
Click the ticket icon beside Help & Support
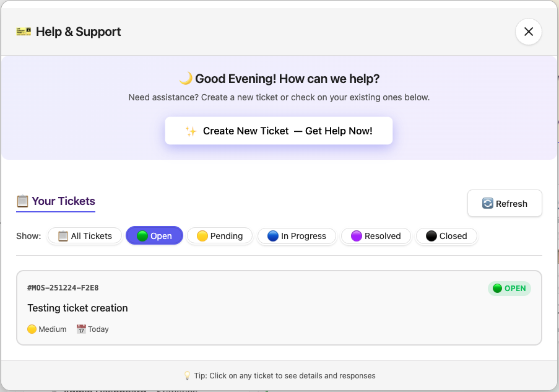pyautogui.click(x=24, y=31)
